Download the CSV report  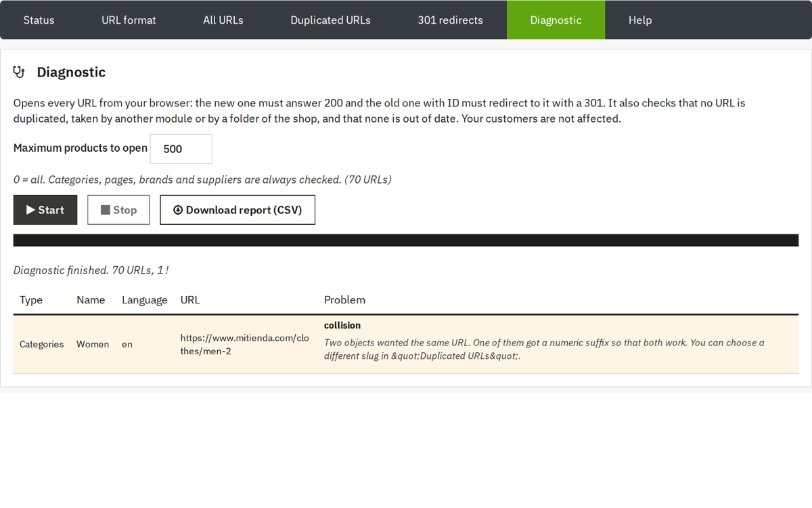(238, 210)
